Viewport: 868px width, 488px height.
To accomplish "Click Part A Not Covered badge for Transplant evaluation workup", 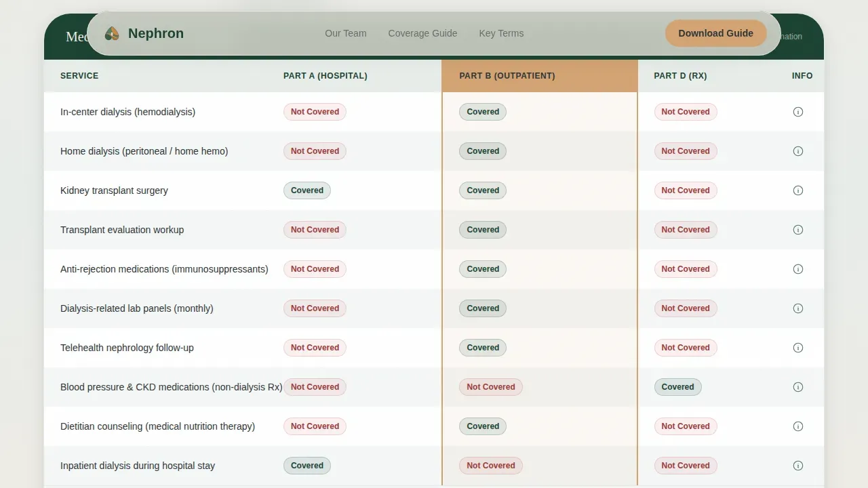I will [315, 230].
